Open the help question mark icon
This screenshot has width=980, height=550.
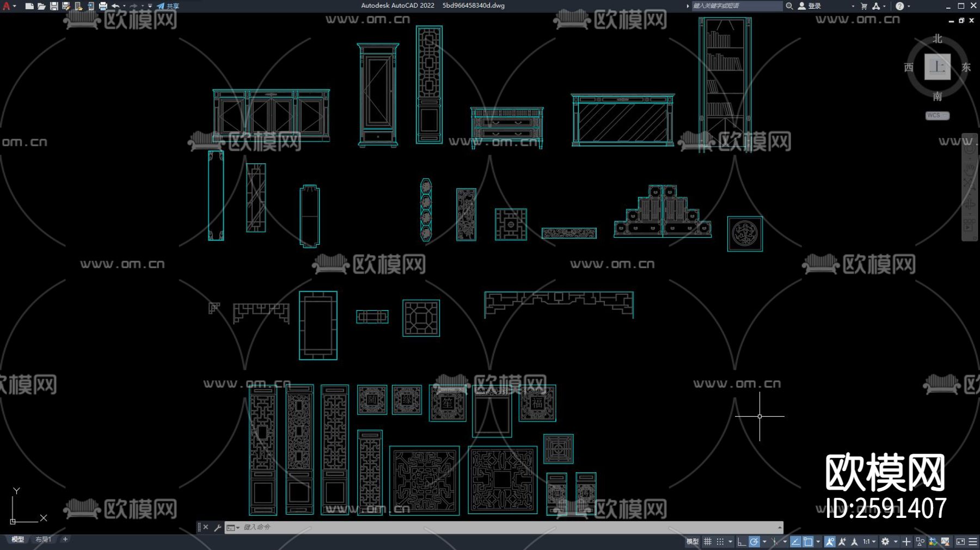[899, 6]
